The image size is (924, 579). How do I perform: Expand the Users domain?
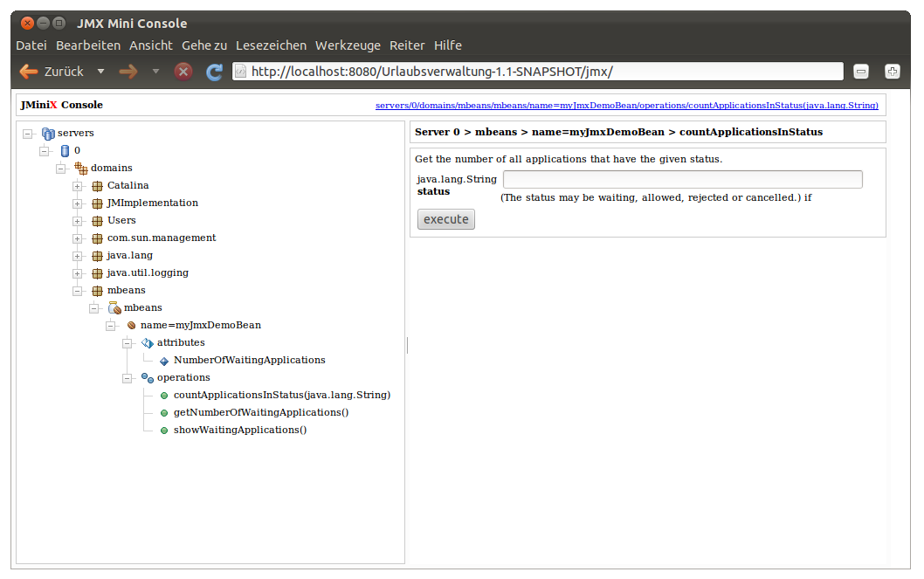[77, 222]
